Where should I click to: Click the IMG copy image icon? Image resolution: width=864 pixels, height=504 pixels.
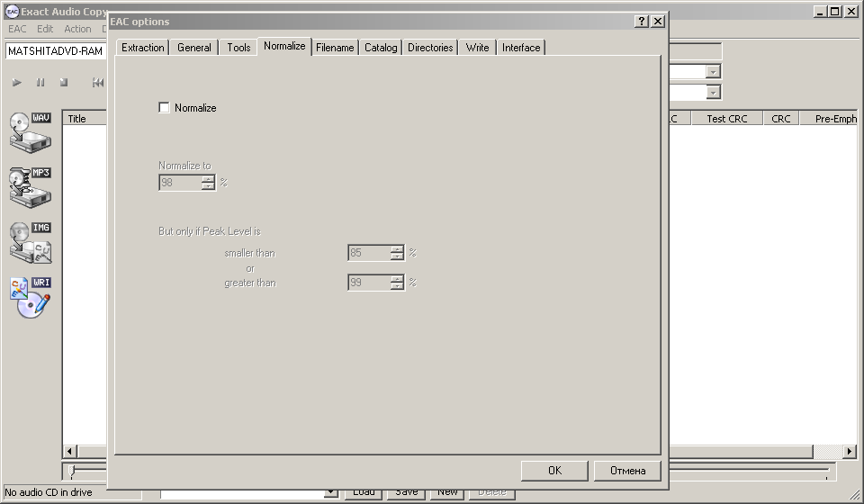coord(30,240)
